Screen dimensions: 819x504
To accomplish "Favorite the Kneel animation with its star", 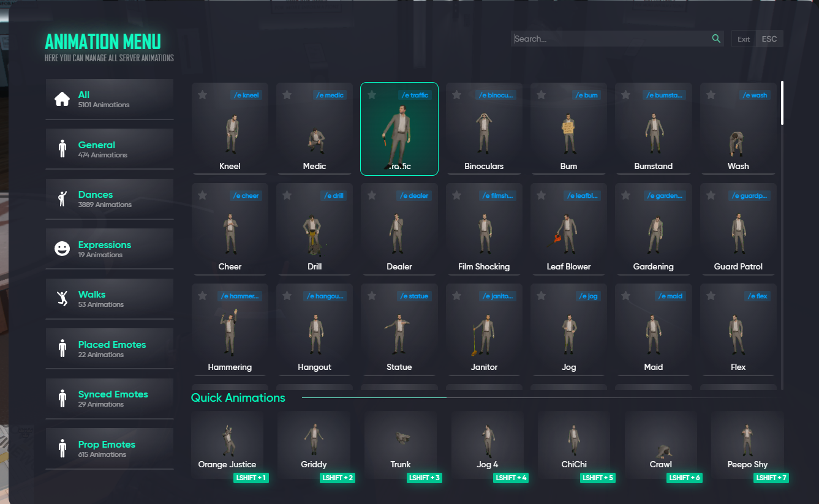I will pyautogui.click(x=203, y=95).
